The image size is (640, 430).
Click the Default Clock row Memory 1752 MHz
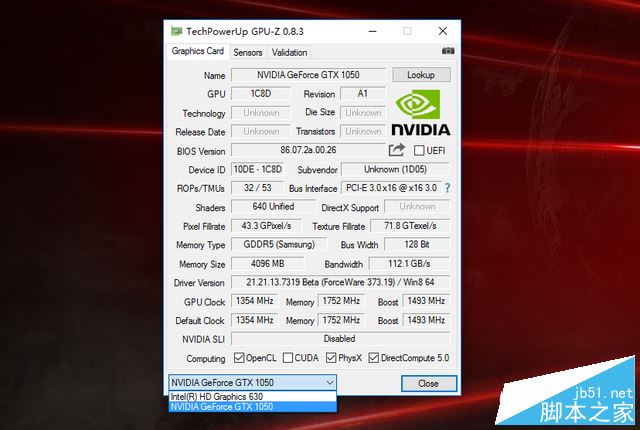[341, 320]
